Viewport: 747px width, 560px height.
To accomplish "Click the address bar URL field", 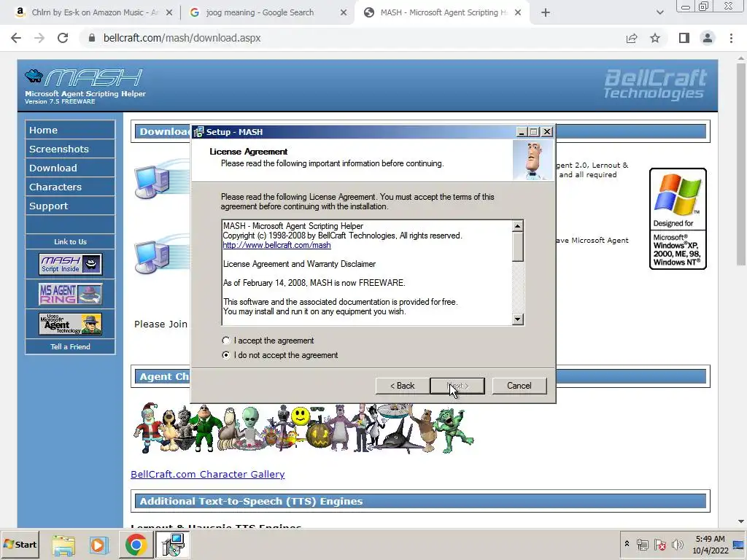I will pos(352,38).
